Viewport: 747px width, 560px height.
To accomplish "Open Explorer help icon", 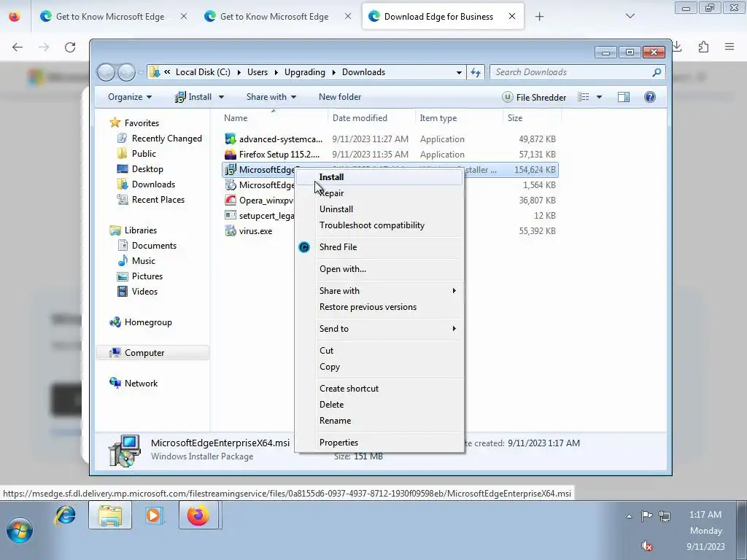I will click(649, 97).
